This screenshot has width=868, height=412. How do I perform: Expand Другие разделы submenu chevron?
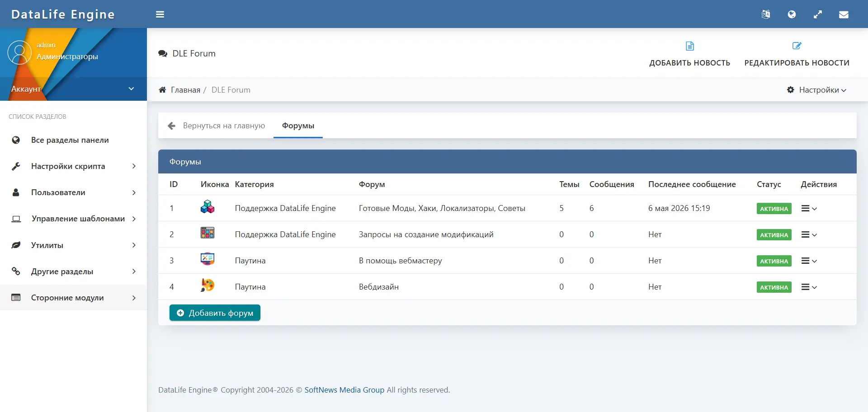134,271
